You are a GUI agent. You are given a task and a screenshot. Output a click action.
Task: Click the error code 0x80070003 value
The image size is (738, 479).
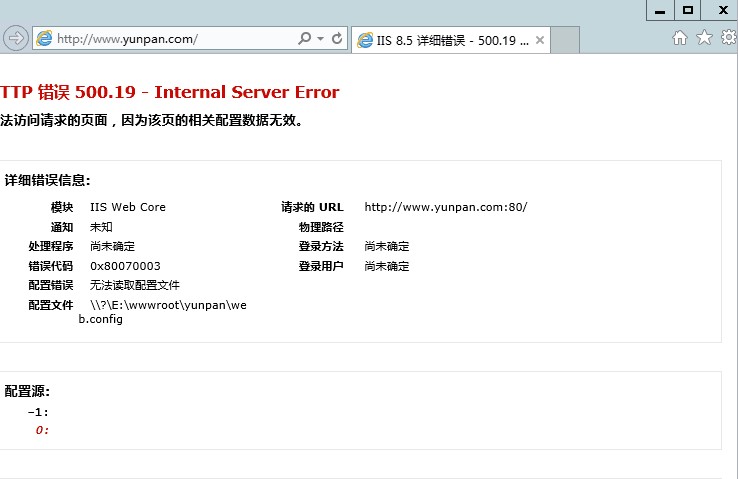125,266
